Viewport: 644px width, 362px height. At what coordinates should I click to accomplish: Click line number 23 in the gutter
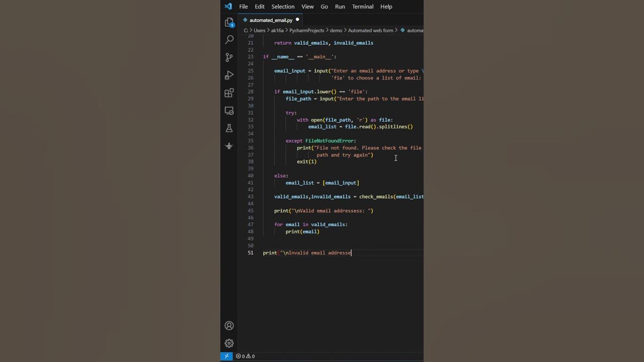(250, 57)
